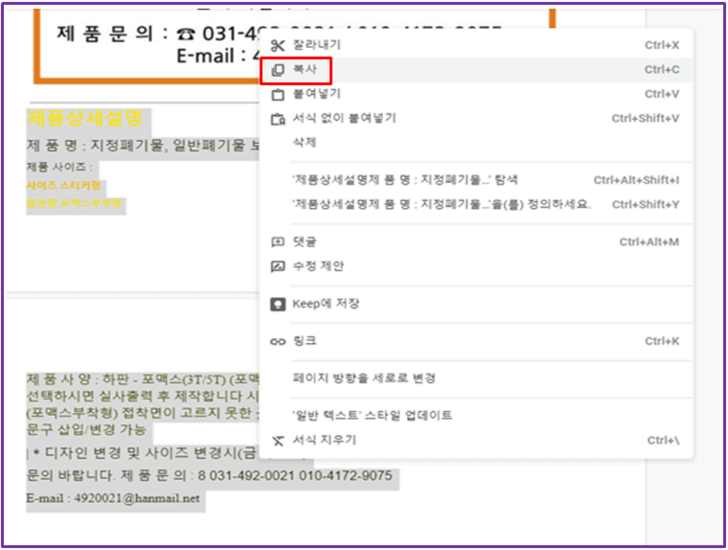The height and width of the screenshot is (550, 728).
Task: Click the 제 품 문 의 header in orange box
Action: [104, 34]
